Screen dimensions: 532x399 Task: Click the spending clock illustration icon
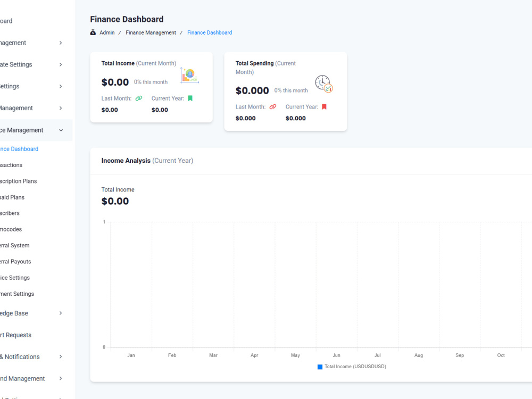coord(324,84)
